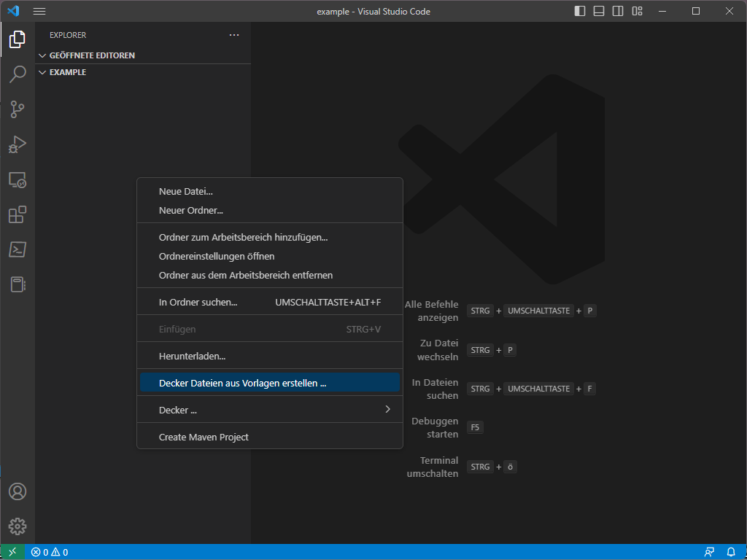
Task: Open the errors and warnings indicator
Action: pos(48,552)
